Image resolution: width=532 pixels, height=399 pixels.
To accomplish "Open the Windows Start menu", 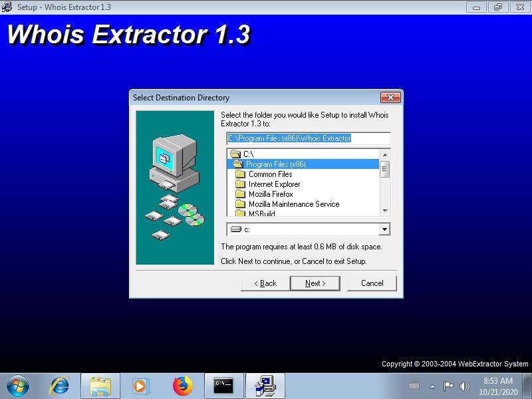I will click(x=17, y=386).
